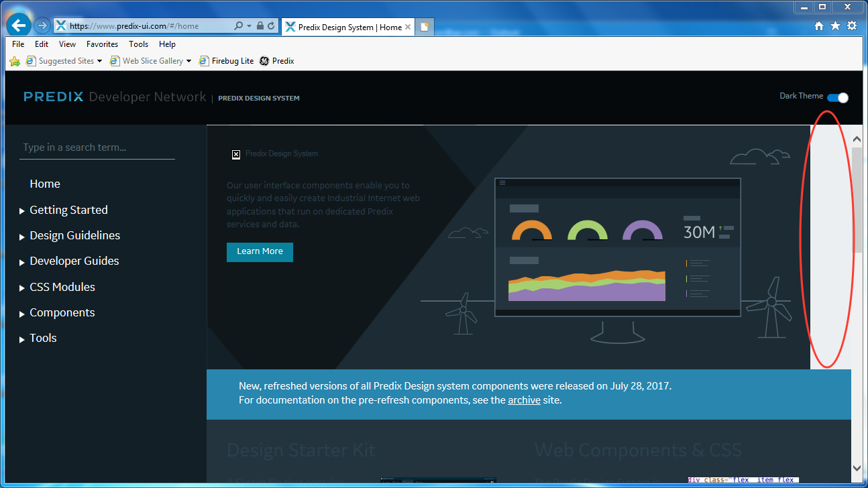Screen dimensions: 868x488
Task: Open the archive site link
Action: (524, 400)
